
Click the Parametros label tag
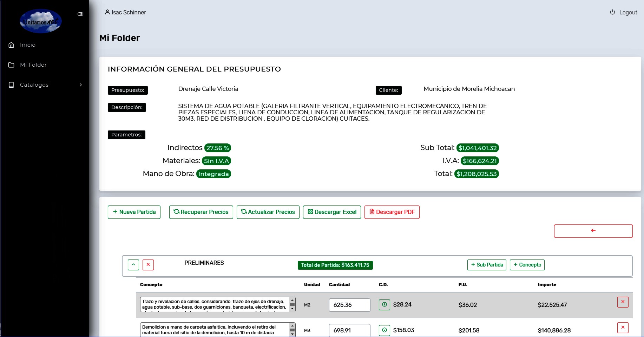126,135
